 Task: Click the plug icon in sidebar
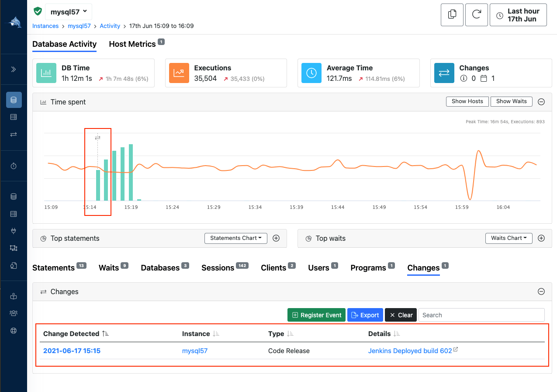(14, 231)
